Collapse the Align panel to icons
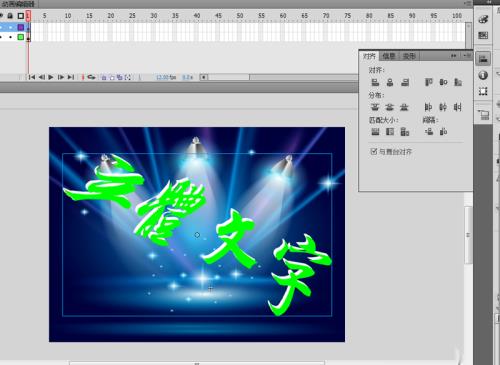 click(454, 56)
